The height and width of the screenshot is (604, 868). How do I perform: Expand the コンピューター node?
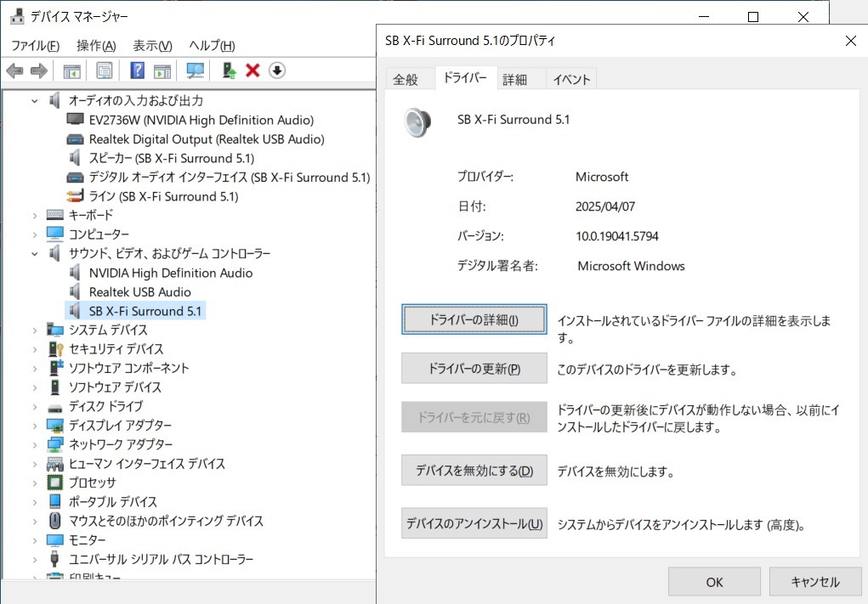[x=35, y=234]
